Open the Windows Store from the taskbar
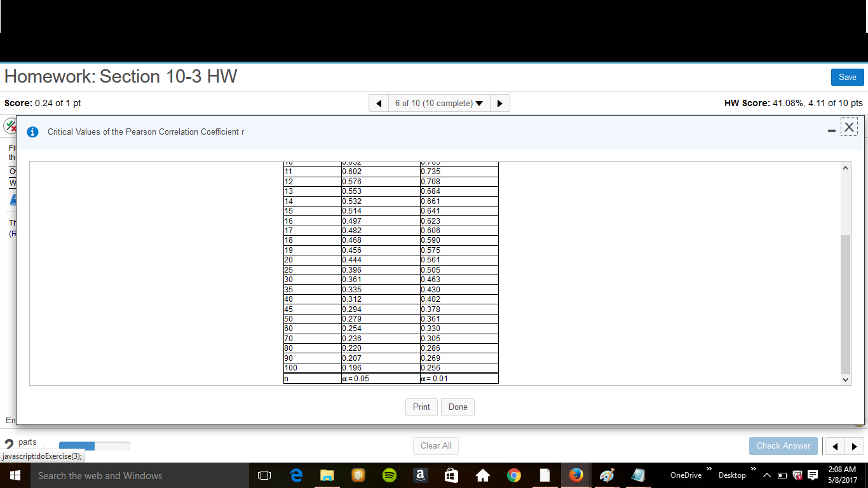Screen dimensions: 868x488 coord(451,475)
